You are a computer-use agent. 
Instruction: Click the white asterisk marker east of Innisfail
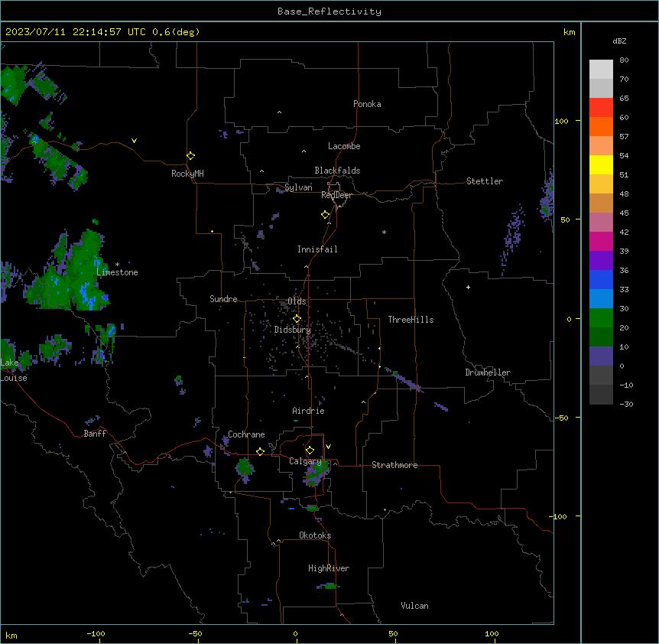pos(384,232)
